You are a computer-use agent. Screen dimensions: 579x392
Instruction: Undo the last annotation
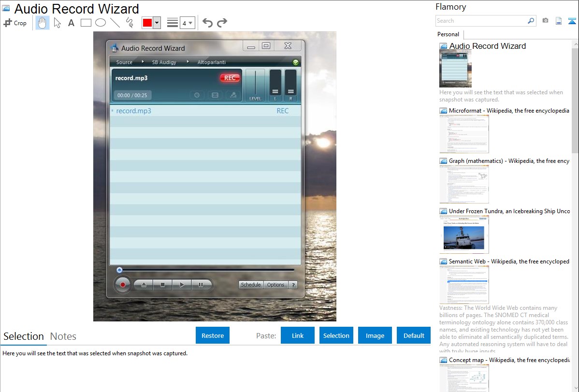coord(207,23)
